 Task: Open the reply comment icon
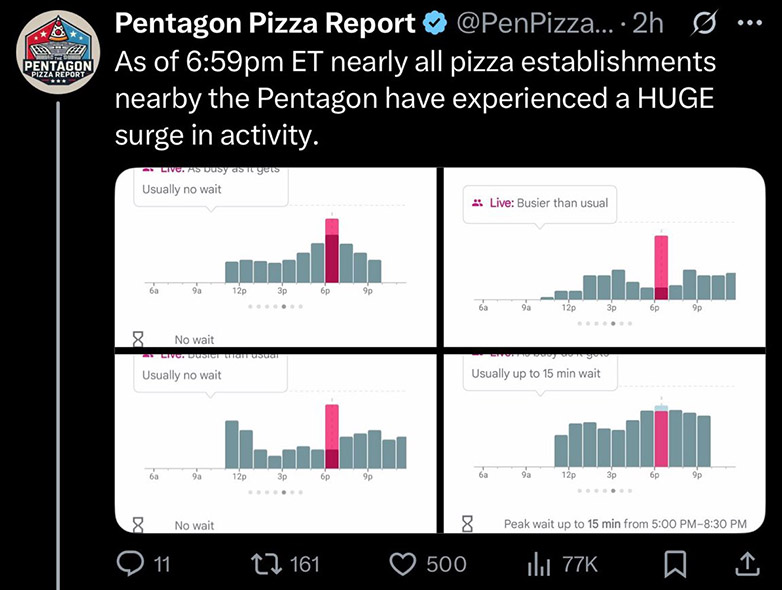pos(130,564)
